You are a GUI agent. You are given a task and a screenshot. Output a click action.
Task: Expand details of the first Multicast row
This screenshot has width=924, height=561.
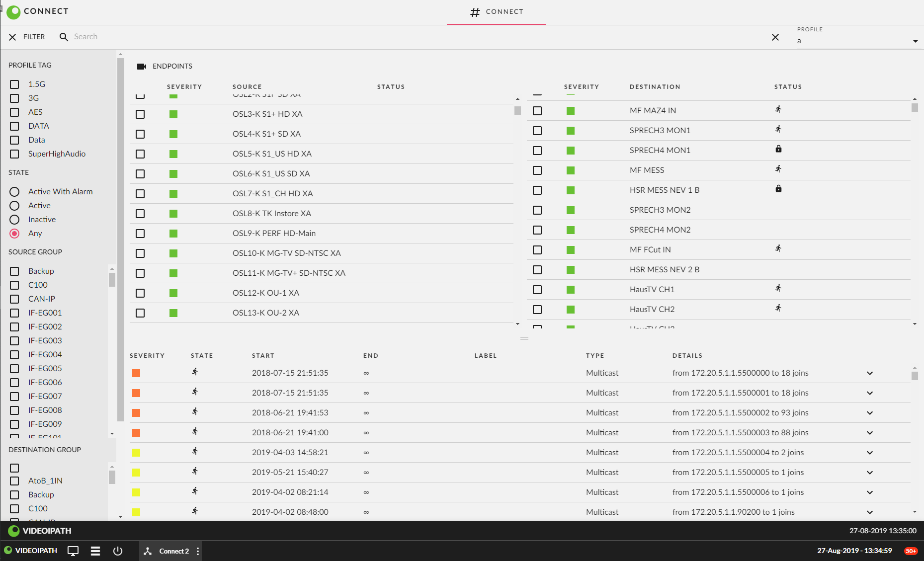click(x=869, y=373)
